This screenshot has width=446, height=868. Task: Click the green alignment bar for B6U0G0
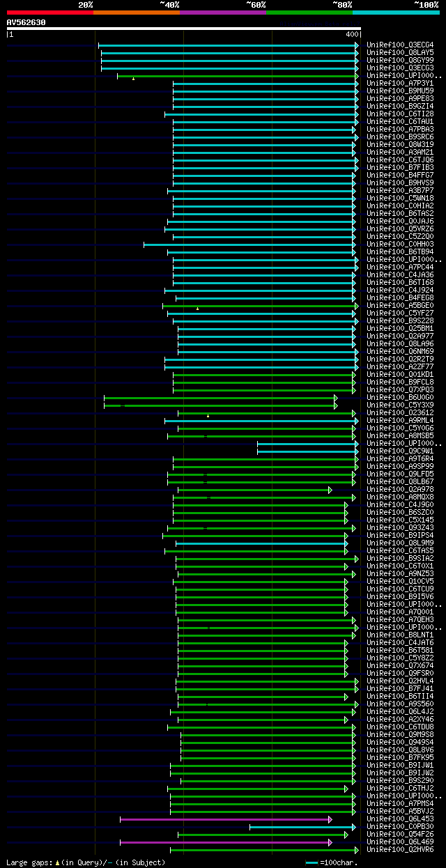click(x=220, y=398)
